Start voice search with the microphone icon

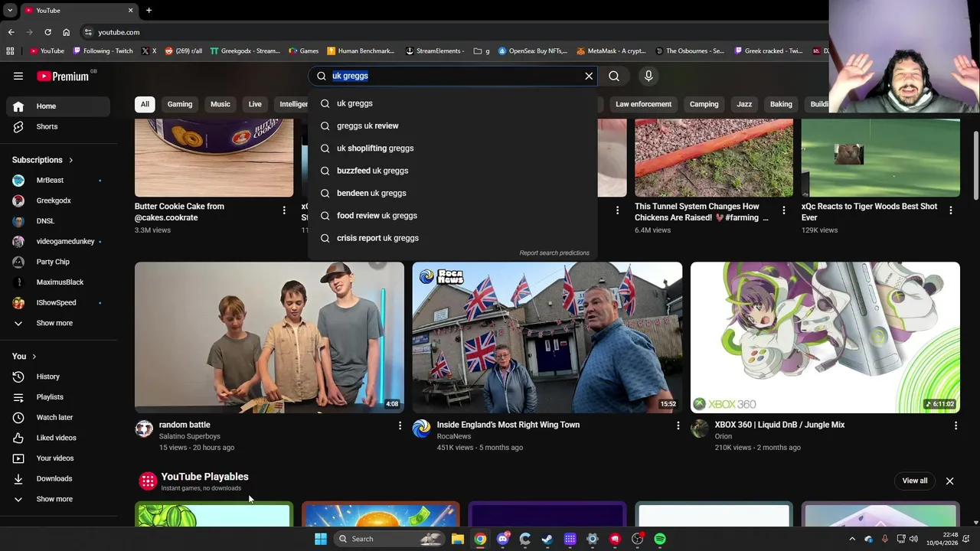648,76
